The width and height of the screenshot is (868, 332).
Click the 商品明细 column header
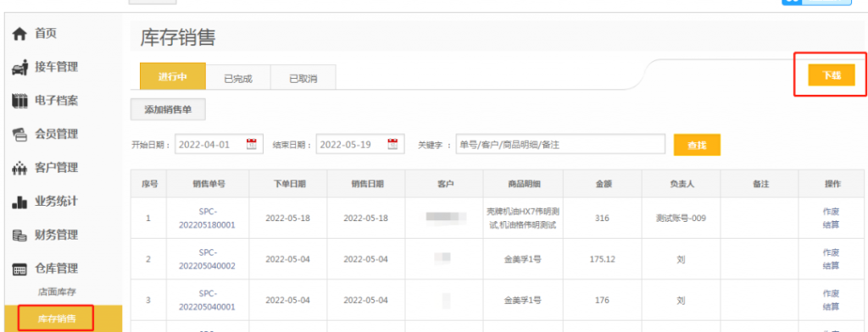[x=523, y=184]
